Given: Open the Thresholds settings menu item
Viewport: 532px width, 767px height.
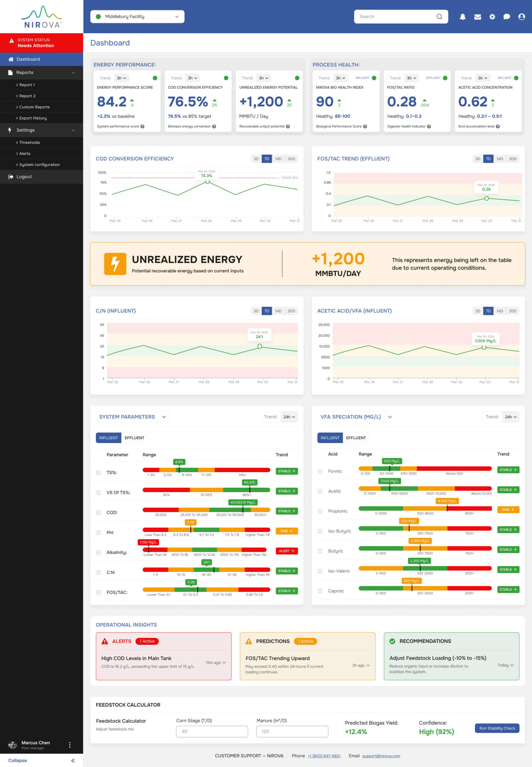Looking at the screenshot, I should 29,142.
